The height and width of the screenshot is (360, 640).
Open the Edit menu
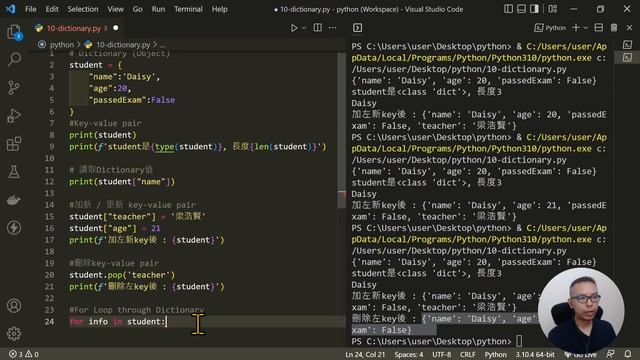pyautogui.click(x=52, y=9)
